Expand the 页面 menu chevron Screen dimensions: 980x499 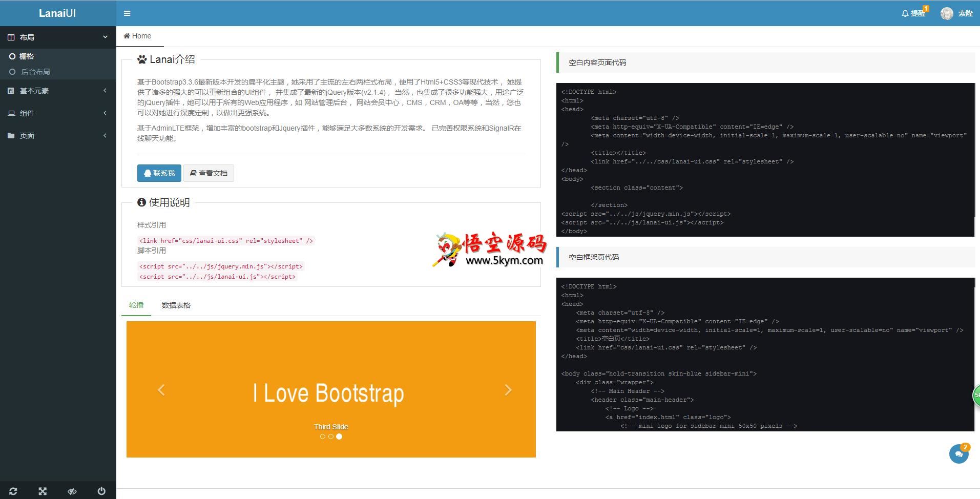[105, 136]
